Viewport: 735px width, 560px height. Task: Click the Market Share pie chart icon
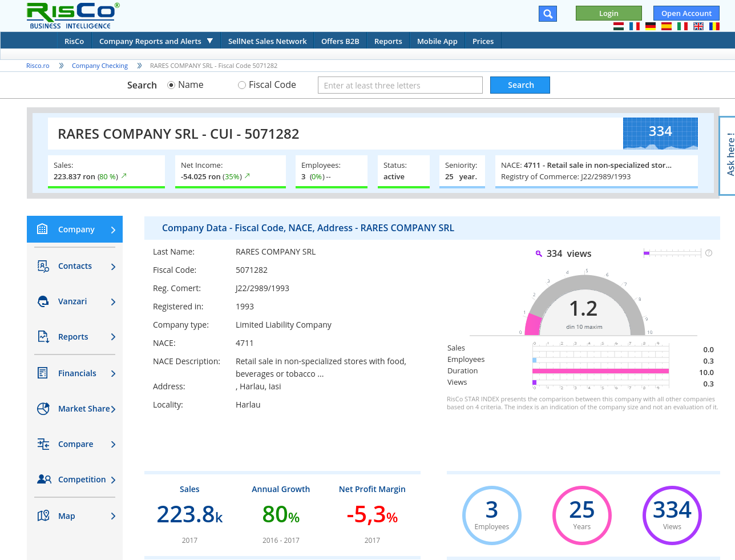[x=43, y=409]
